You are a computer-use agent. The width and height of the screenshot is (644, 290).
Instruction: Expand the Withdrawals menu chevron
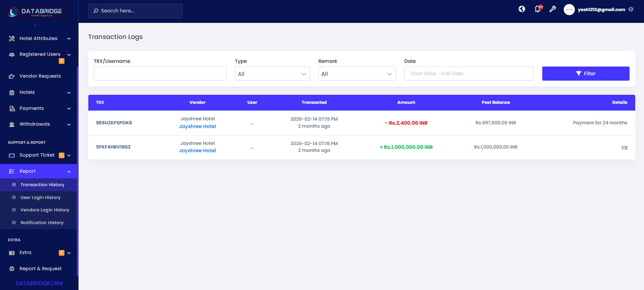click(69, 124)
